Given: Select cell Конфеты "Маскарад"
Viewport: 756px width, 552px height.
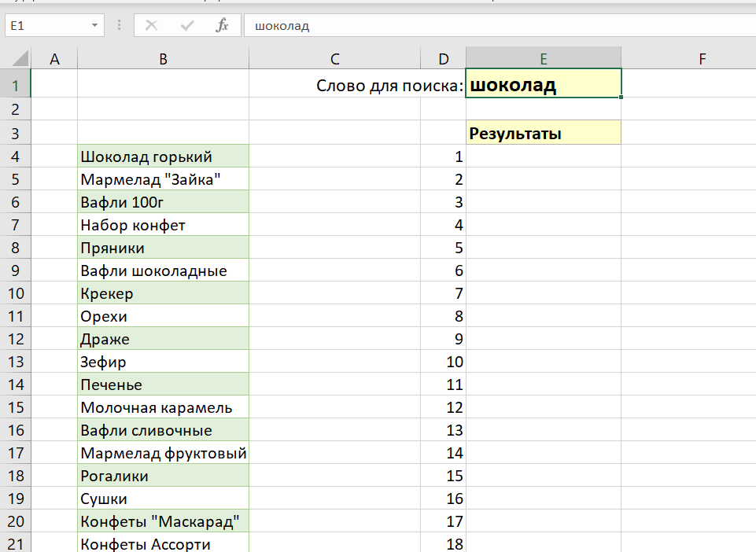Looking at the screenshot, I should click(x=163, y=521).
